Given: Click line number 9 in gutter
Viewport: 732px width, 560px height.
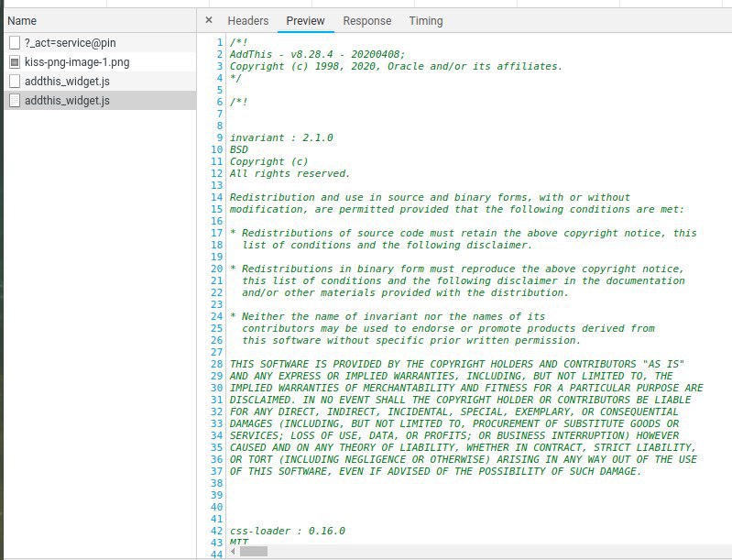Looking at the screenshot, I should point(219,137).
